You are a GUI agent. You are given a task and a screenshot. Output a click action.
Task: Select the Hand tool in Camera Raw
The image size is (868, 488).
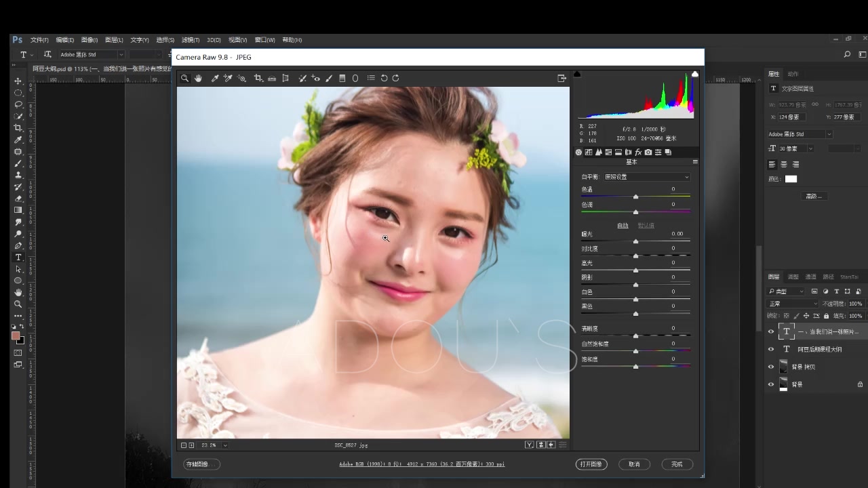198,79
